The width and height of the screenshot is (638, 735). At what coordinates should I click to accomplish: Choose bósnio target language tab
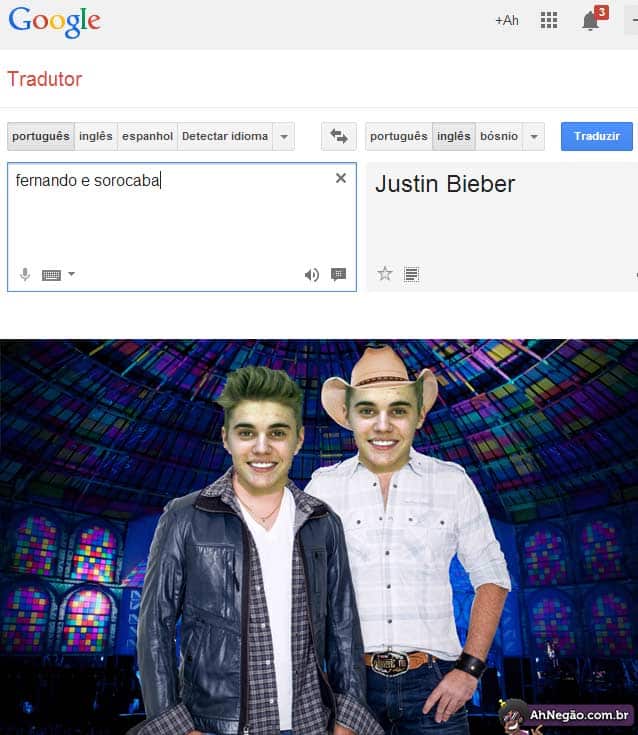(499, 136)
